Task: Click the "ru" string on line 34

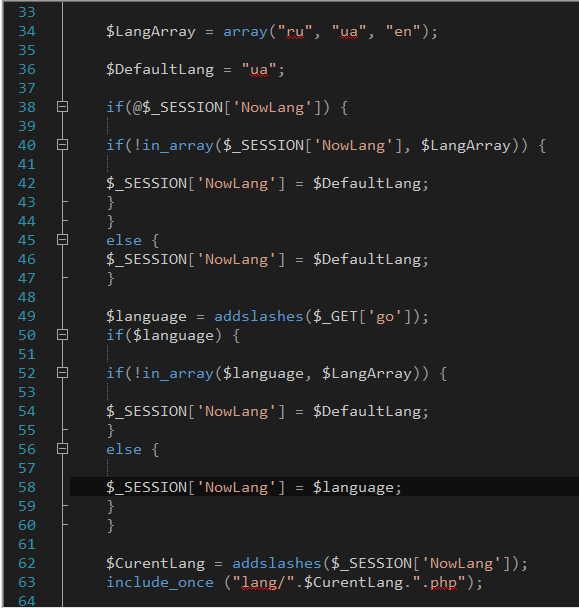Action: 295,32
